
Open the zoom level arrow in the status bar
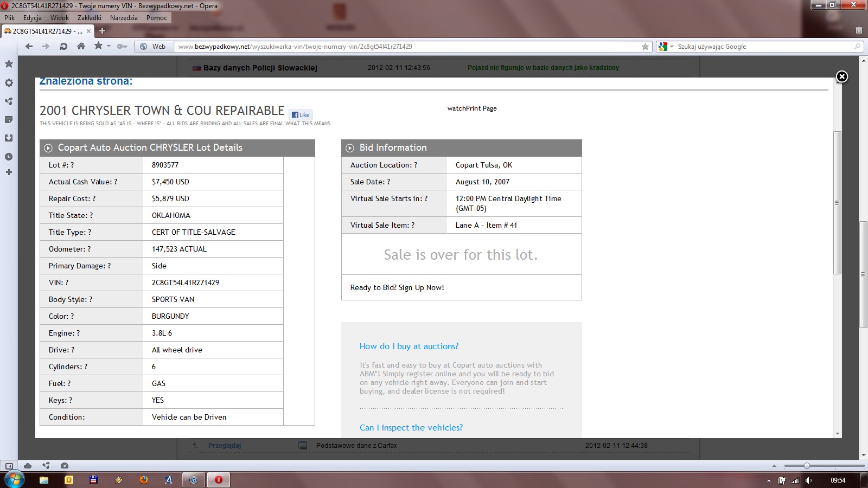click(774, 466)
